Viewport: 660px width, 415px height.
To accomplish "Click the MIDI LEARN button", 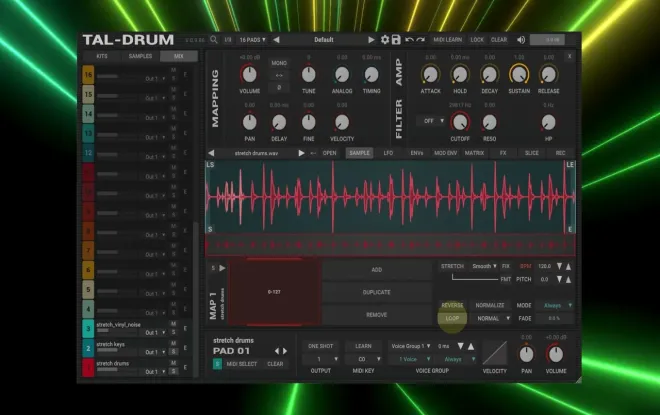I will coord(447,40).
